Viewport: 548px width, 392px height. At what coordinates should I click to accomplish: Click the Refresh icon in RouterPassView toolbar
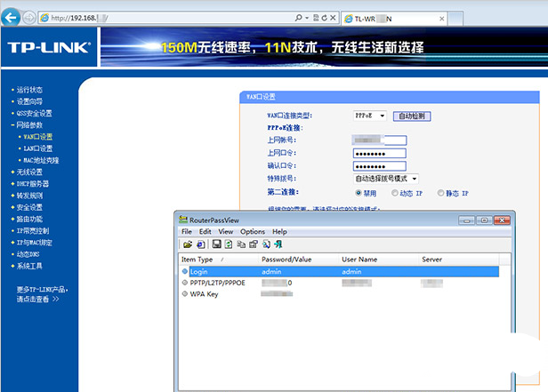[x=229, y=244]
